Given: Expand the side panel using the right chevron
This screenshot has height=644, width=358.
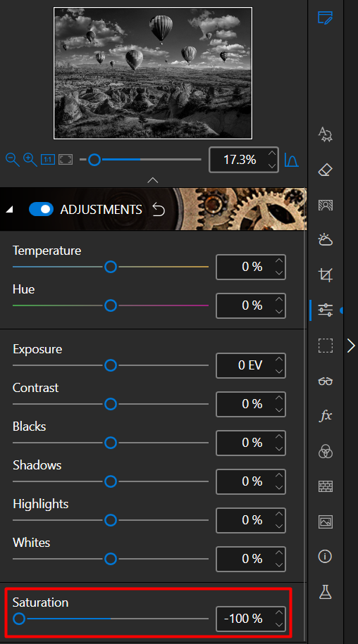Looking at the screenshot, I should [x=351, y=346].
